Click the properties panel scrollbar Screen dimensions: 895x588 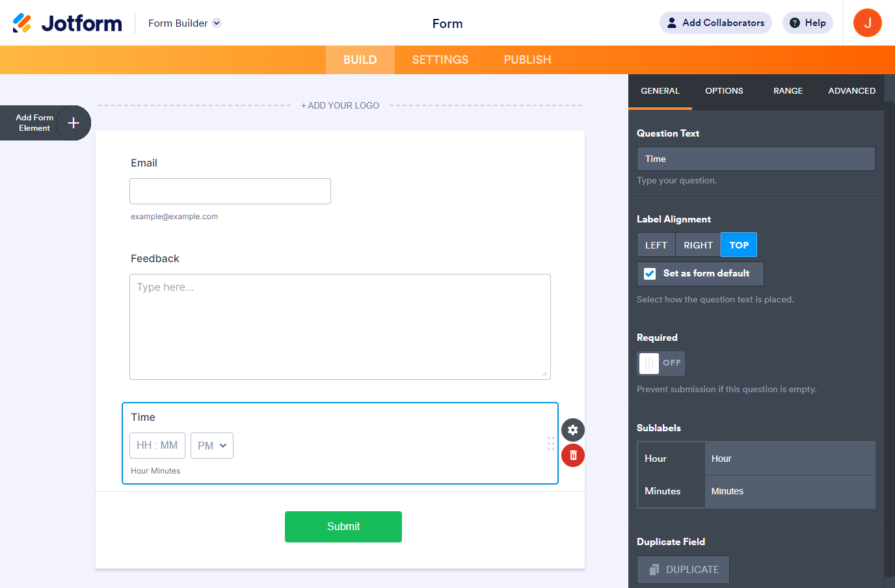[889, 338]
